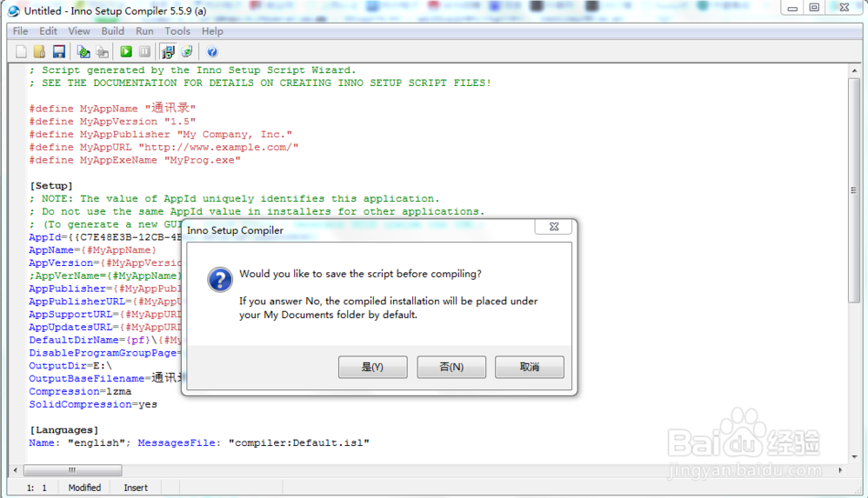Click the Target Uninstall toolbar icon
The height and width of the screenshot is (498, 868).
[186, 52]
